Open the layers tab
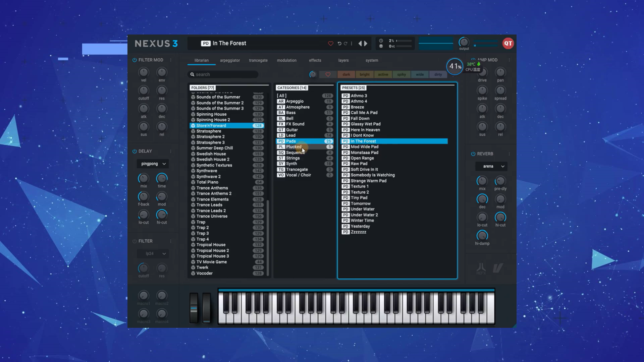This screenshot has height=362, width=644. [x=343, y=60]
